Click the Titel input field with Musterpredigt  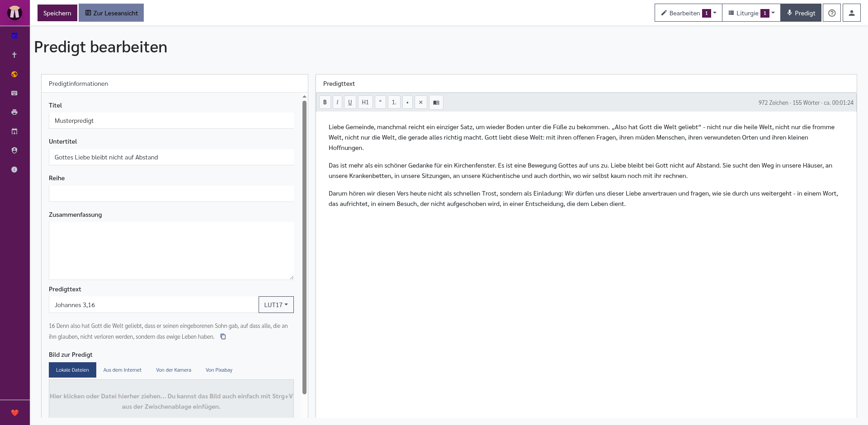171,121
